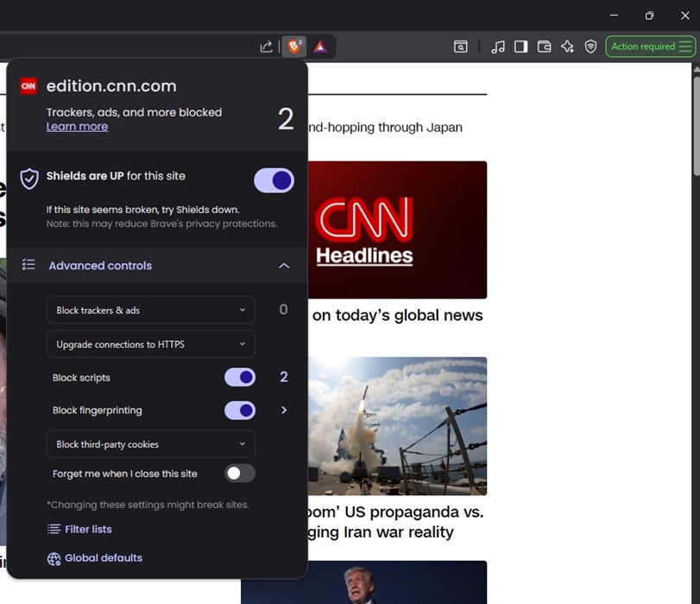Open the Block third-party cookies dropdown
Screen dimensions: 700x604
[x=150, y=444]
